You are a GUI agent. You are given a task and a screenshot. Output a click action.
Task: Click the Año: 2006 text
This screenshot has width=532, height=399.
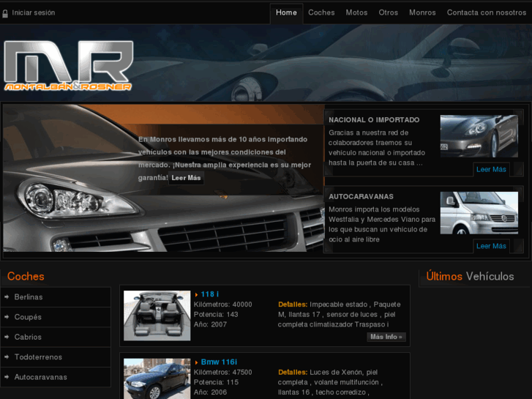(x=210, y=392)
